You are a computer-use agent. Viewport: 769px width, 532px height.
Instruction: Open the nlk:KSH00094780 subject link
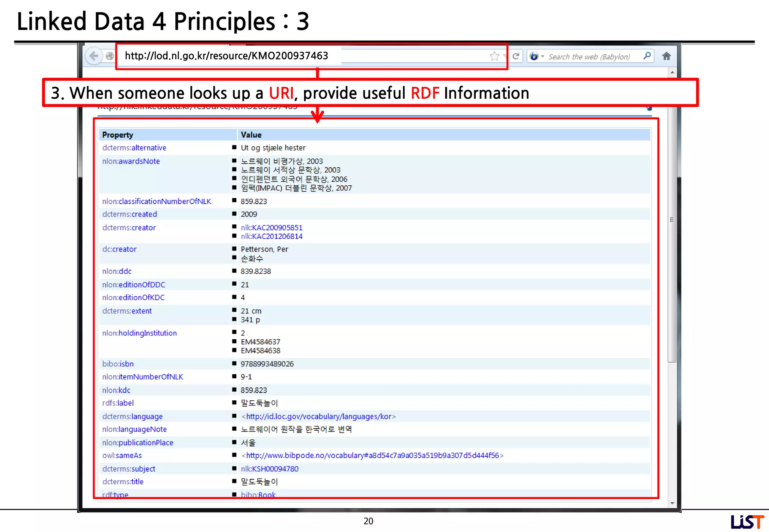[270, 469]
